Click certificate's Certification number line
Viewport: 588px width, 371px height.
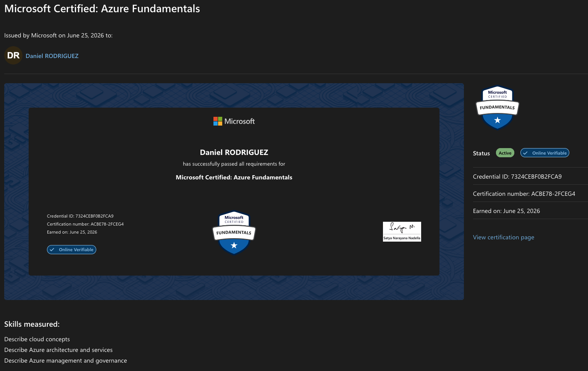(85, 224)
